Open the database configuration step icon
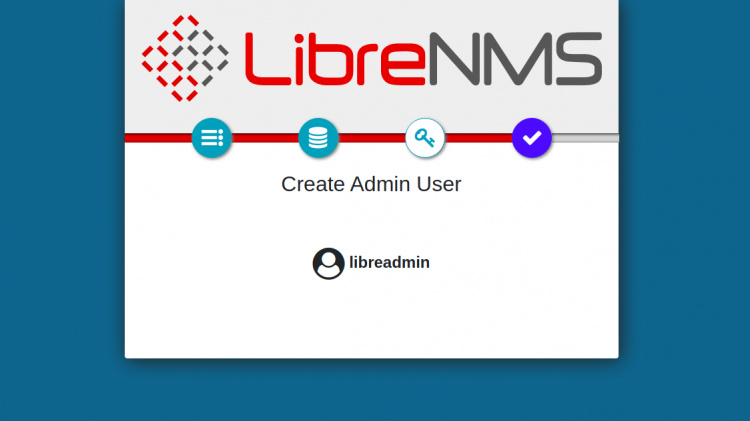750x421 pixels. pos(318,138)
